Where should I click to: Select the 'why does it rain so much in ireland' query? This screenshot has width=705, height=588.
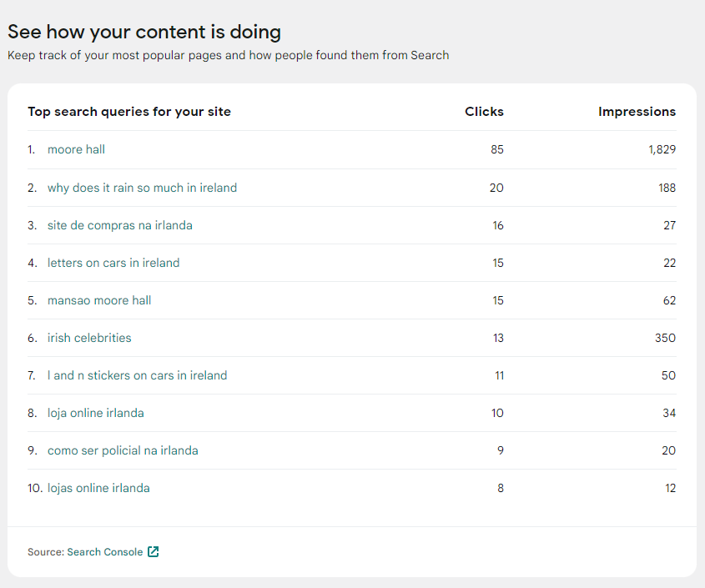142,187
